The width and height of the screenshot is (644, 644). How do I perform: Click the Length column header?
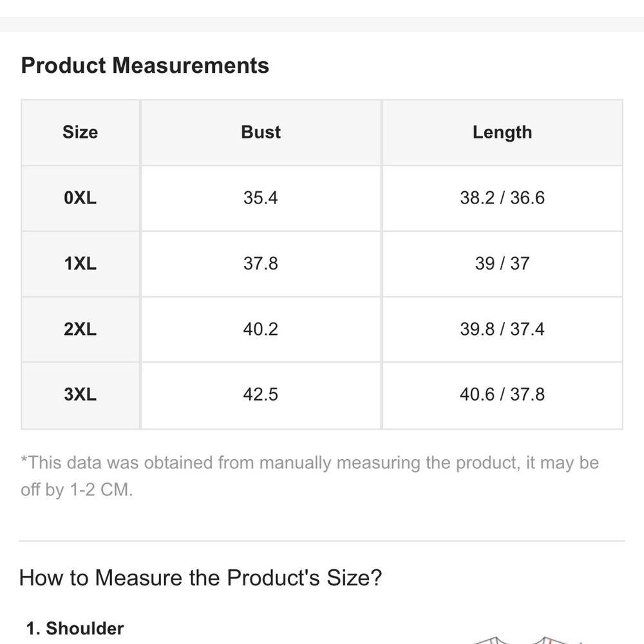[x=502, y=133]
